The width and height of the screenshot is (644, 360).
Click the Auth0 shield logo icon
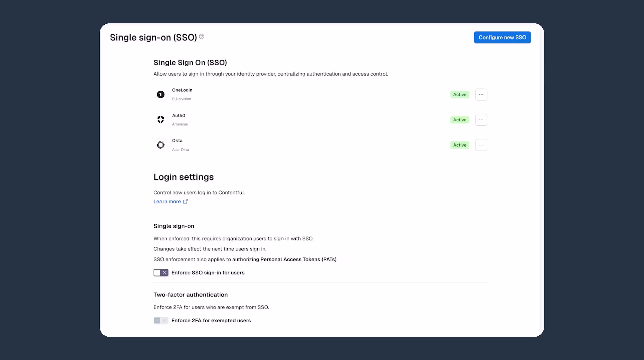[x=160, y=120]
